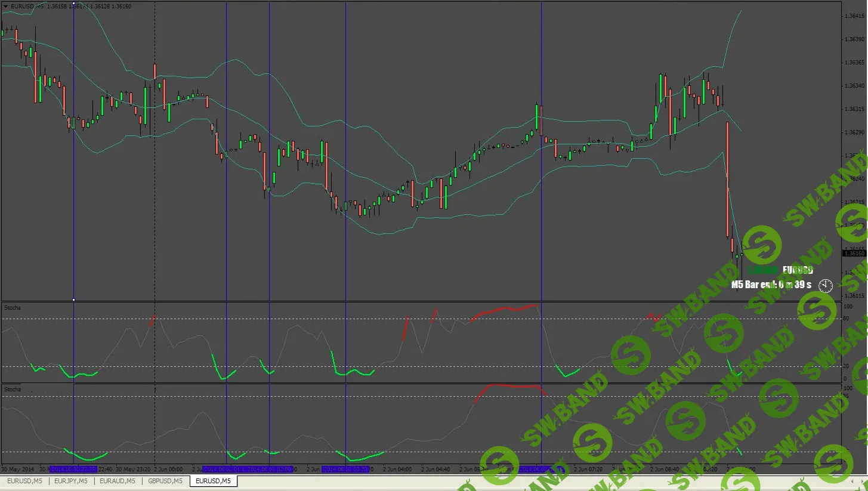Click the current price label 1.36160 on the axis

click(854, 253)
